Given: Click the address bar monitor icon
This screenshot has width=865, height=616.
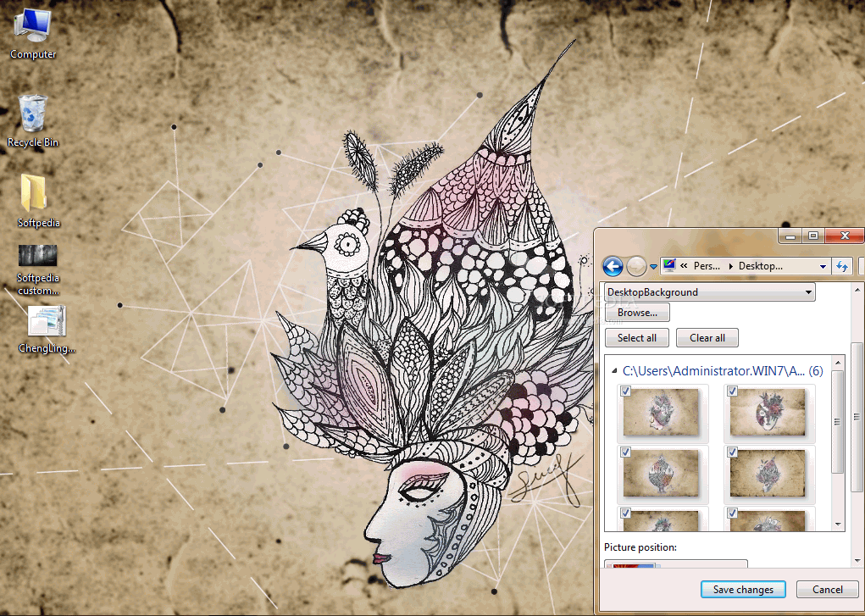Looking at the screenshot, I should coord(669,265).
